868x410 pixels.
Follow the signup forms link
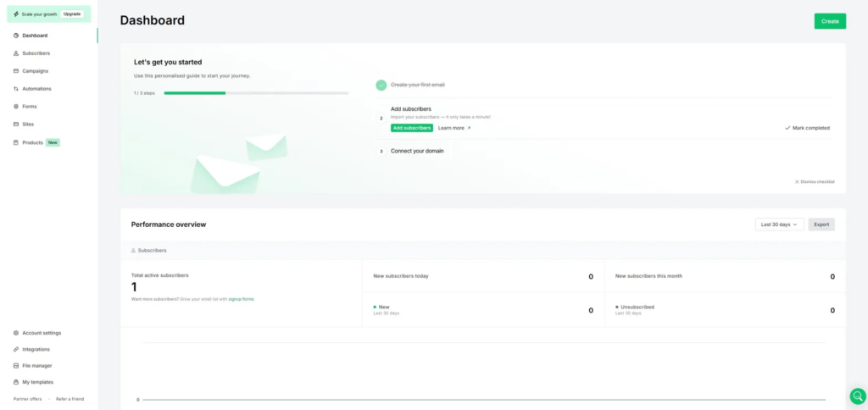pyautogui.click(x=242, y=299)
